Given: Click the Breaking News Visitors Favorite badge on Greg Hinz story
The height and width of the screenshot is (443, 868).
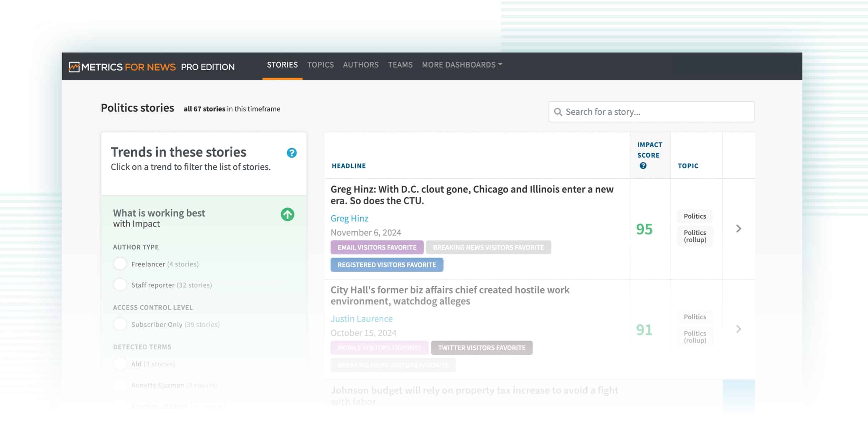Looking at the screenshot, I should click(488, 247).
